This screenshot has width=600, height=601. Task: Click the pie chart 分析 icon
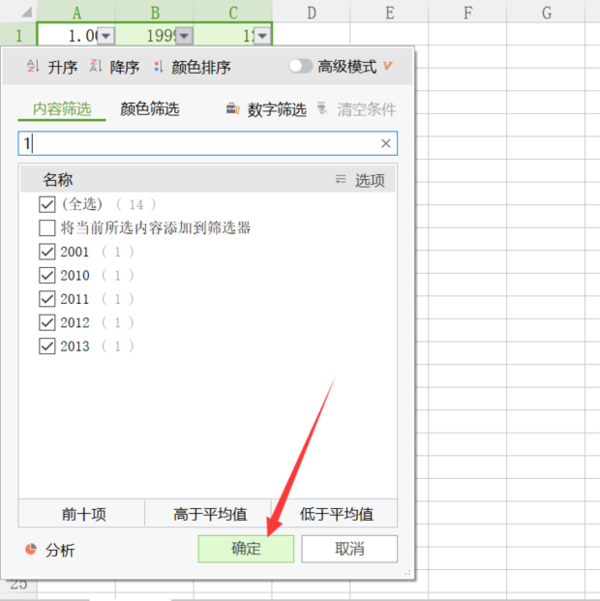(x=31, y=549)
